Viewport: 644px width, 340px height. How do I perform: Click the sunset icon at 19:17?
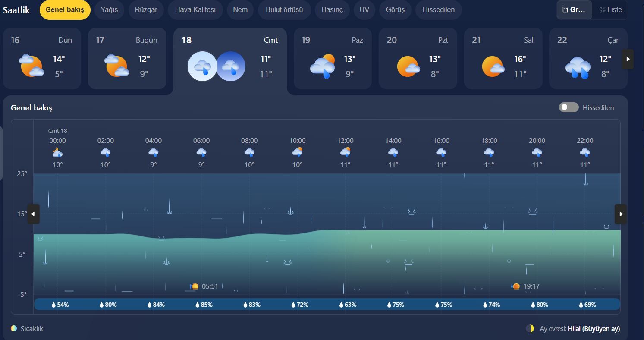click(516, 286)
